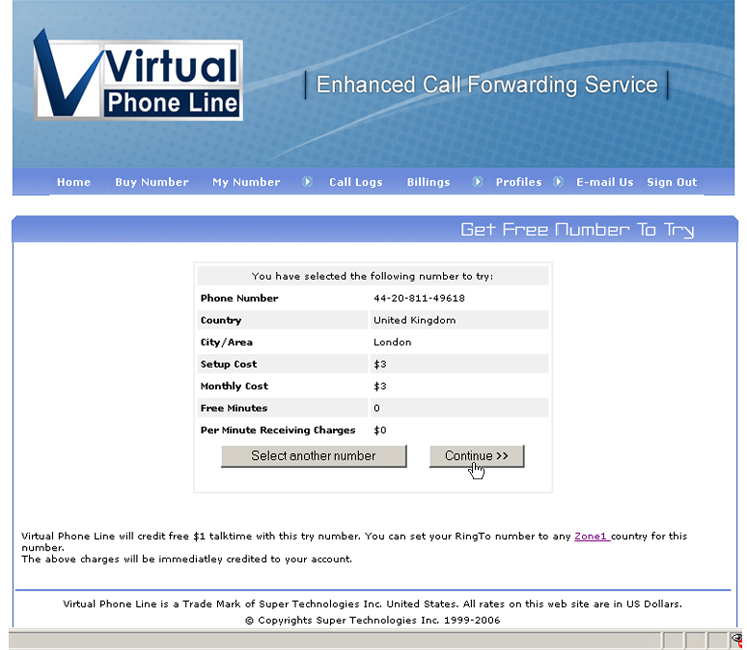Viewport: 747px width, 650px height.
Task: Click the Monthly Cost label
Action: point(234,386)
